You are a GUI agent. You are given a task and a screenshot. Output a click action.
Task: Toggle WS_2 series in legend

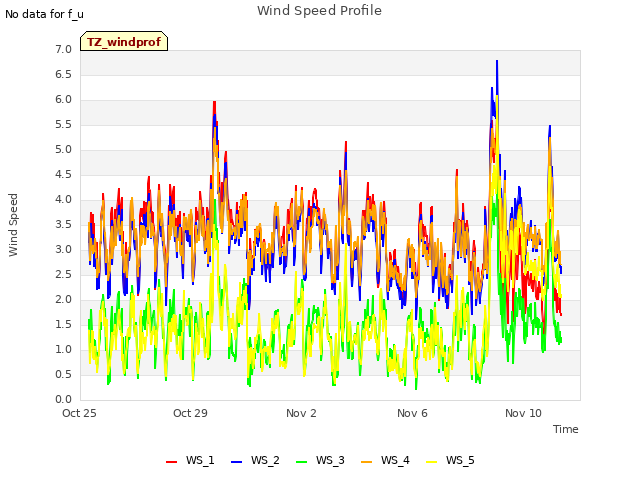coord(255,460)
